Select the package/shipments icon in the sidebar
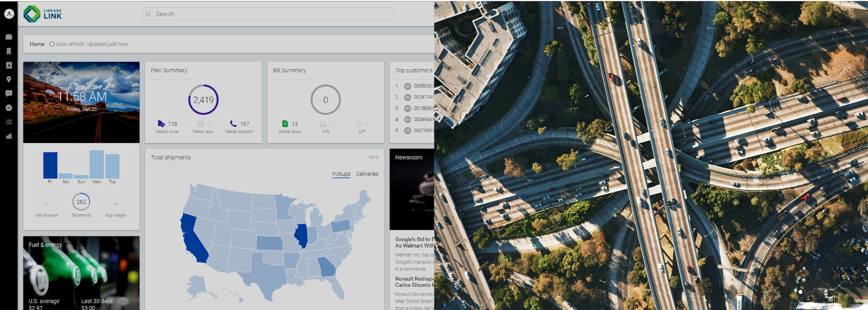The width and height of the screenshot is (868, 310). 9,37
